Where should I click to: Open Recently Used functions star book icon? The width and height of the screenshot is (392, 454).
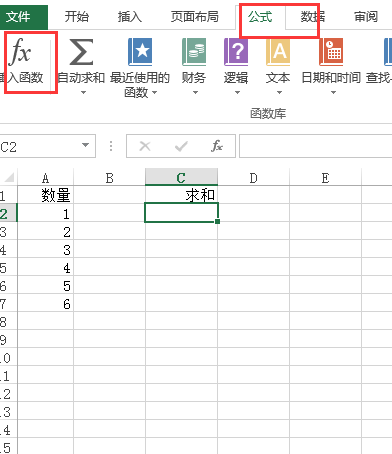tap(140, 52)
